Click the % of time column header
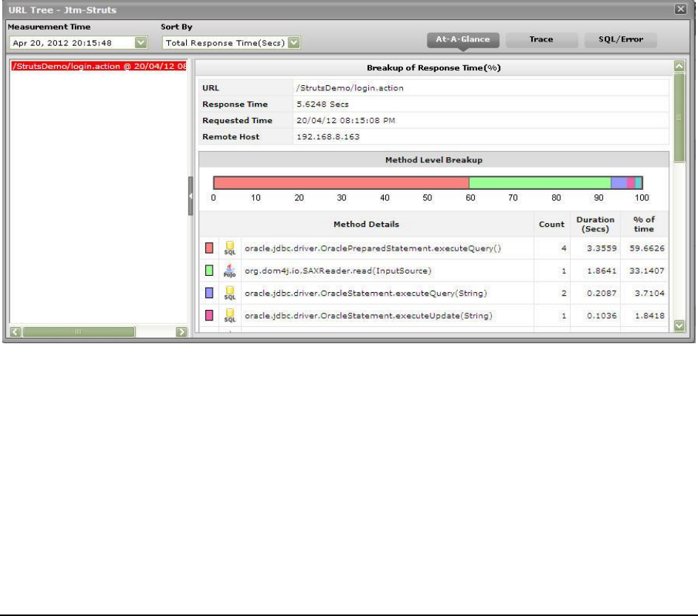This screenshot has width=698, height=616. [x=644, y=224]
